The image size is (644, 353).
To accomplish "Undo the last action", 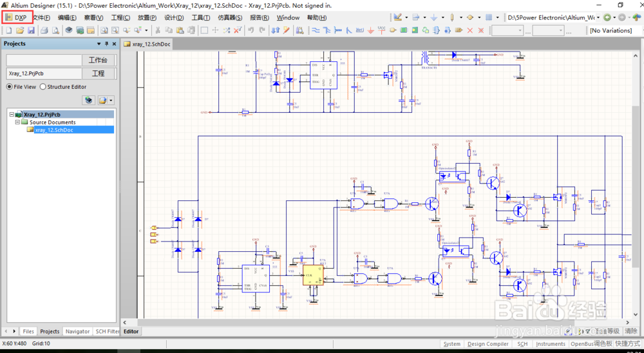I will click(x=251, y=30).
